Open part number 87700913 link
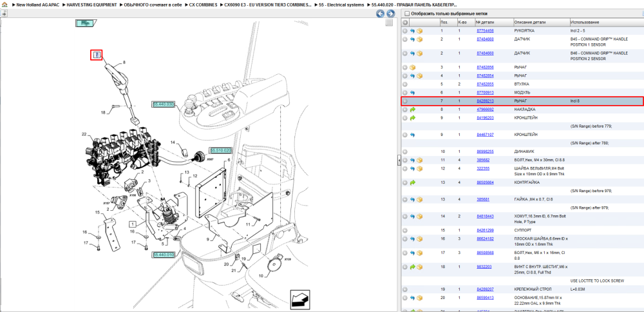 [x=485, y=93]
